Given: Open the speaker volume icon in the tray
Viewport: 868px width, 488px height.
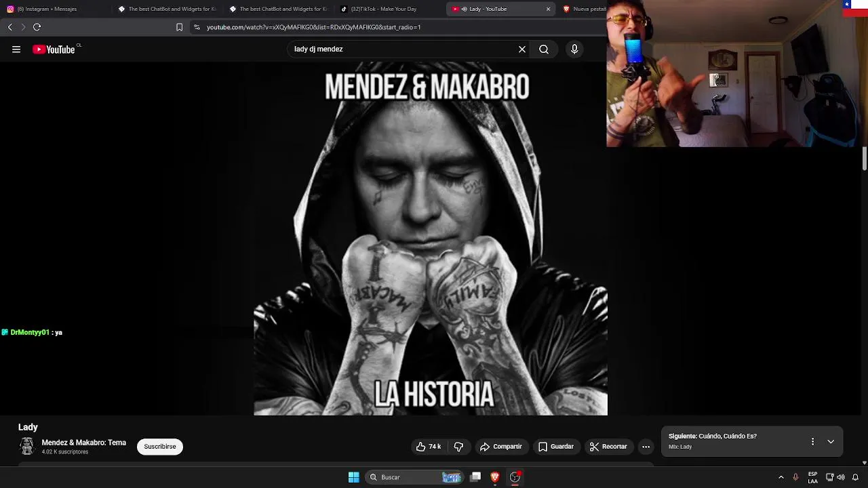Looking at the screenshot, I should [841, 477].
